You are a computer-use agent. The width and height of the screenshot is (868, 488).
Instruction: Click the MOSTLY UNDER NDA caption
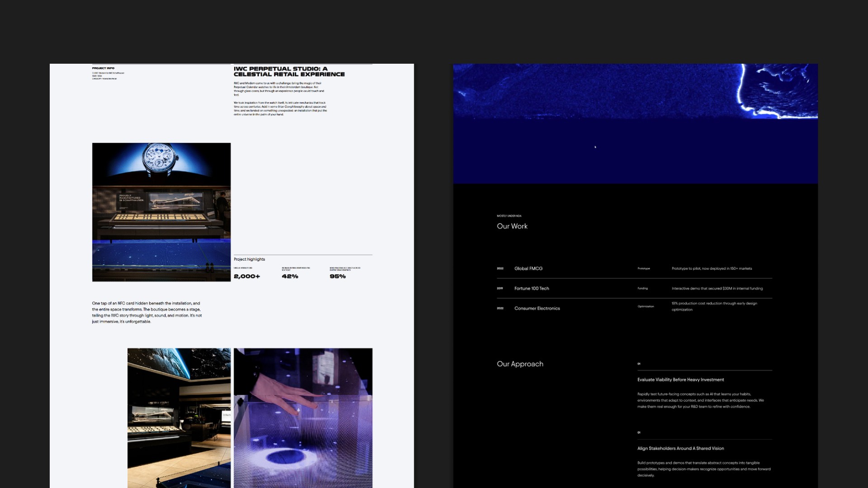tap(509, 216)
